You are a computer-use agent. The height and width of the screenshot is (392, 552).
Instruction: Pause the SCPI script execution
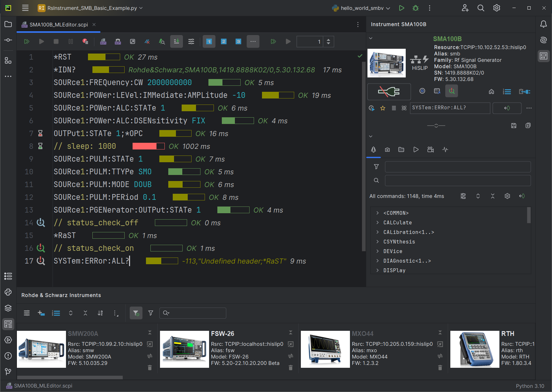[x=71, y=41]
